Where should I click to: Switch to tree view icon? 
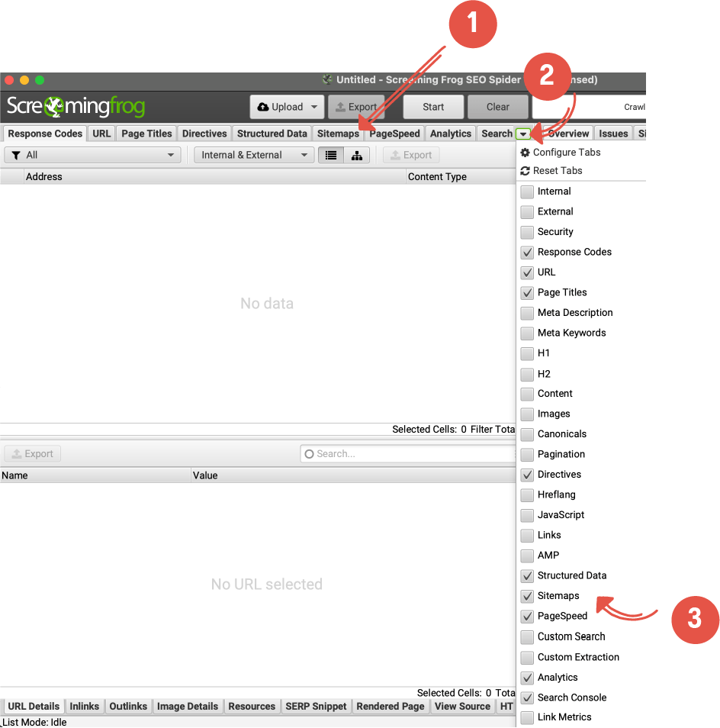357,155
